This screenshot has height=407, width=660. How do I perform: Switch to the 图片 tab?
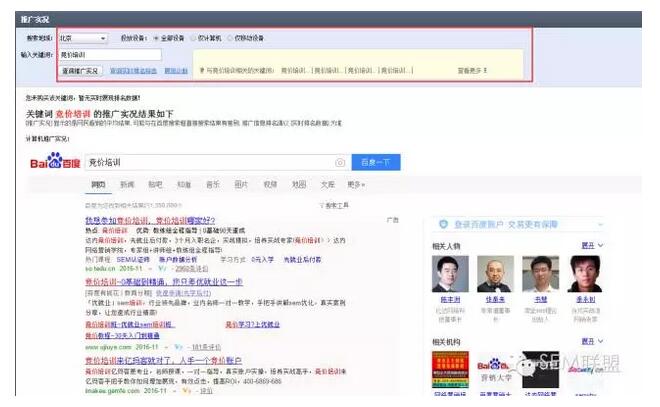[x=241, y=184]
